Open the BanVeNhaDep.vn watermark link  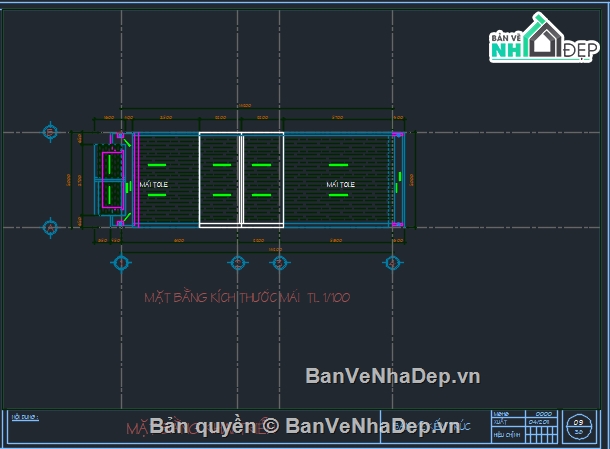(x=392, y=376)
